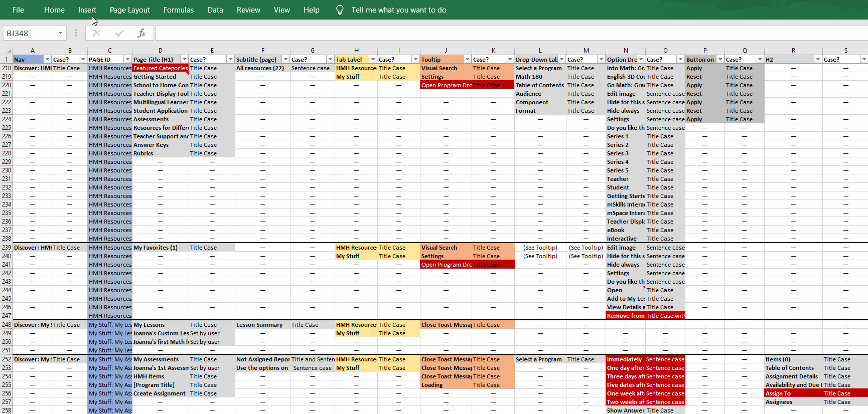Open the Tab Label filter dropdown

tap(373, 60)
